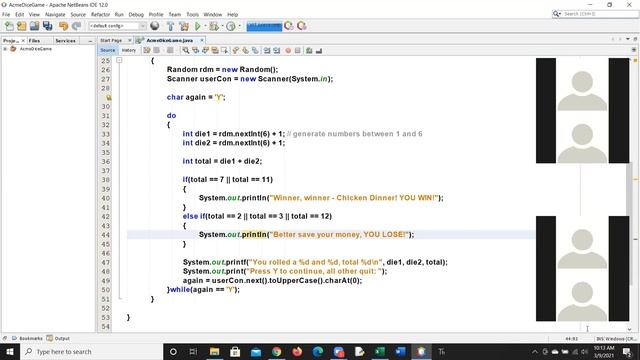Click the New File toolbar icon

pyautogui.click(x=9, y=26)
